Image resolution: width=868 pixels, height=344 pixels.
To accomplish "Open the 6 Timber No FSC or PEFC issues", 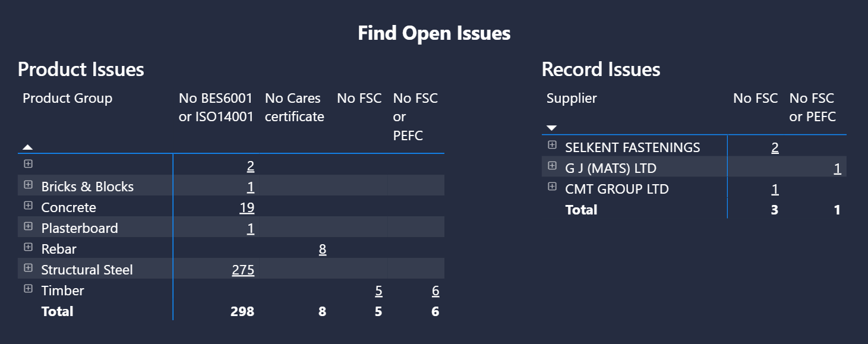I will [435, 291].
